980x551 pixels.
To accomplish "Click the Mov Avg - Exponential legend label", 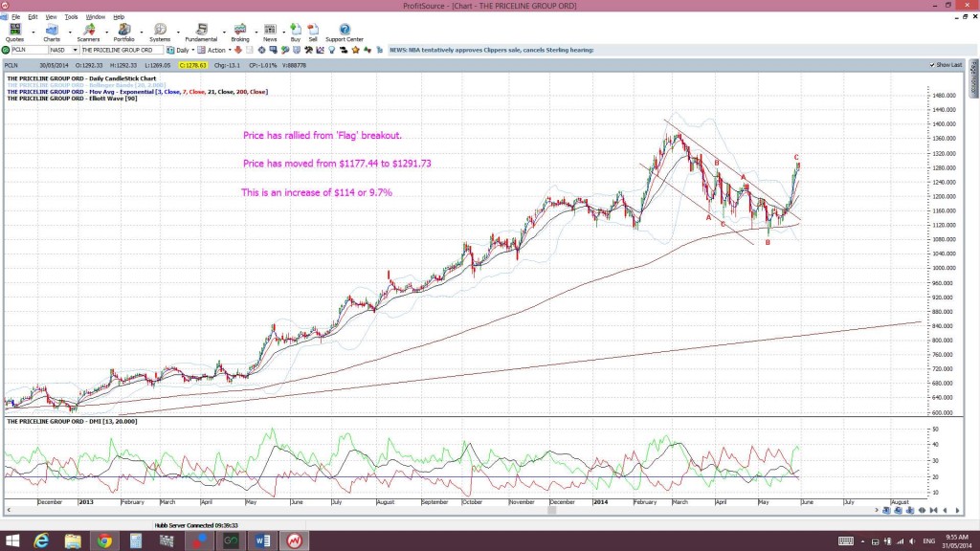I will (138, 92).
